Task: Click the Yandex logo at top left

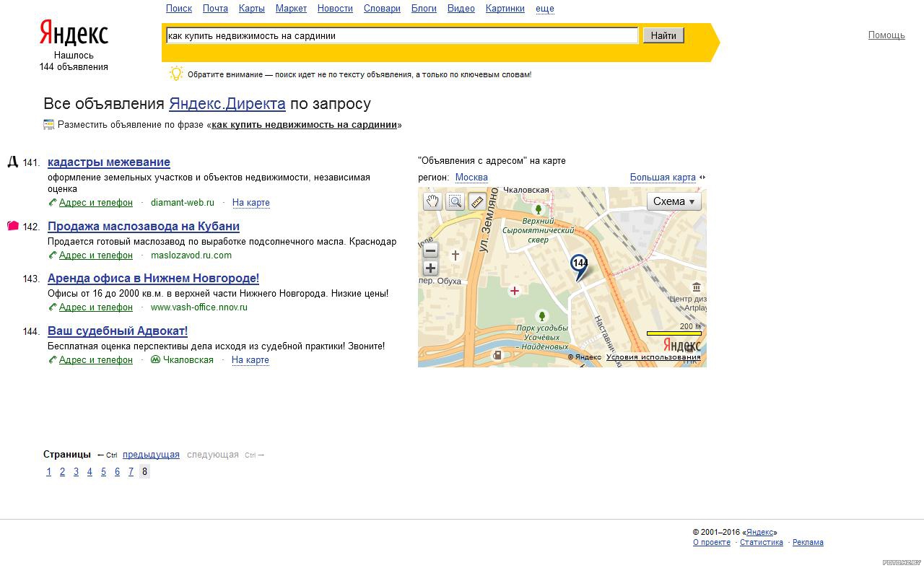Action: pyautogui.click(x=74, y=33)
